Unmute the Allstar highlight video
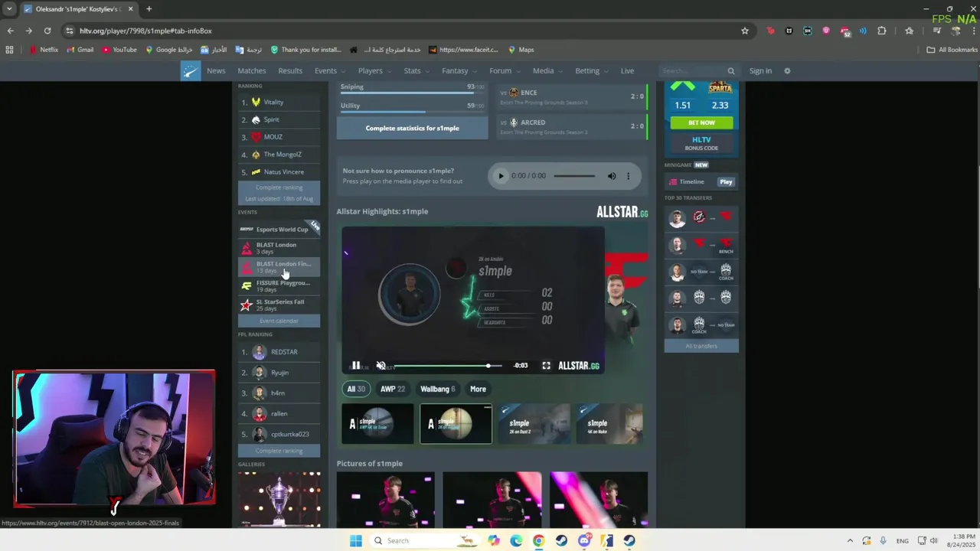Screen dimensions: 980x551 pyautogui.click(x=381, y=366)
